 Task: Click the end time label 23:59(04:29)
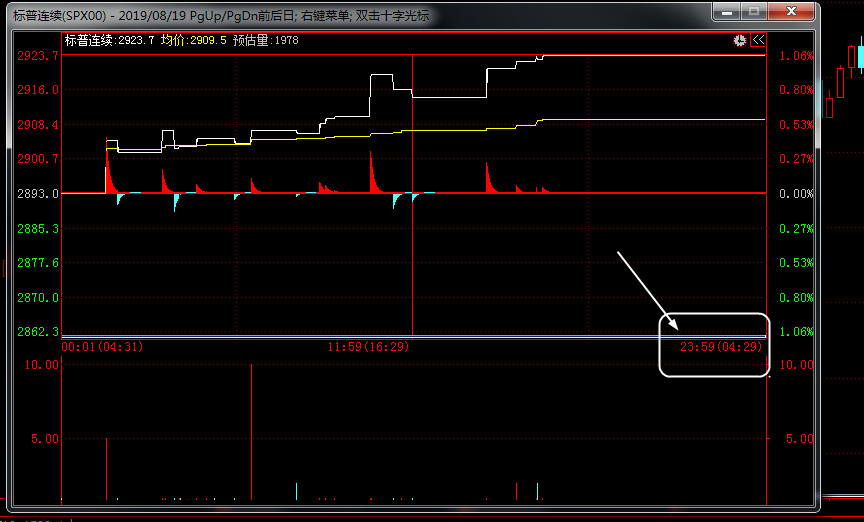[x=721, y=347]
